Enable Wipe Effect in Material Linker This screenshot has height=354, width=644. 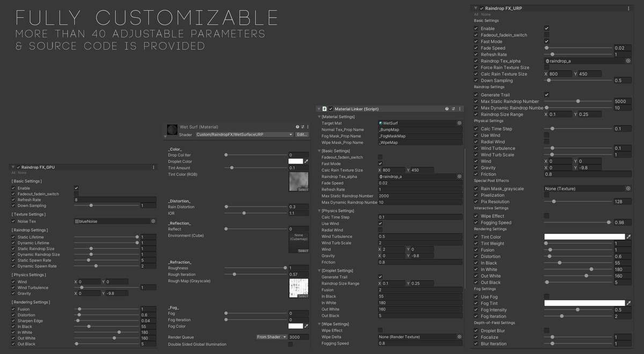click(380, 330)
